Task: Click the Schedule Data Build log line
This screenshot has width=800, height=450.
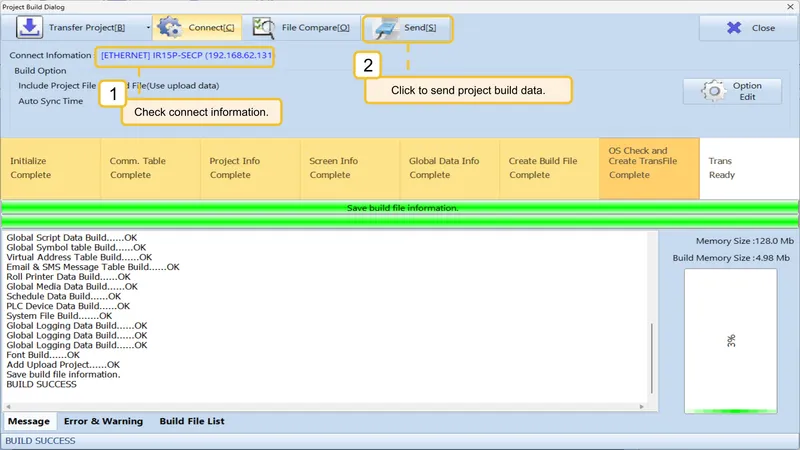Action: [63, 296]
